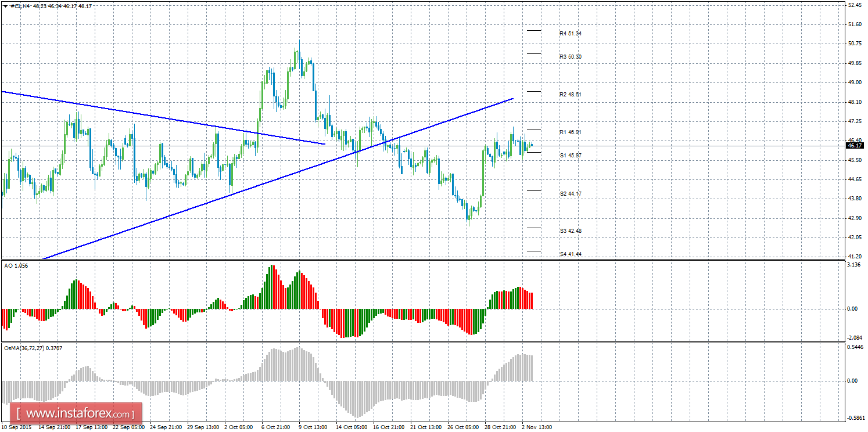The height and width of the screenshot is (432, 868).
Task: Click the #CL,H4 chart title text
Action: (20, 5)
